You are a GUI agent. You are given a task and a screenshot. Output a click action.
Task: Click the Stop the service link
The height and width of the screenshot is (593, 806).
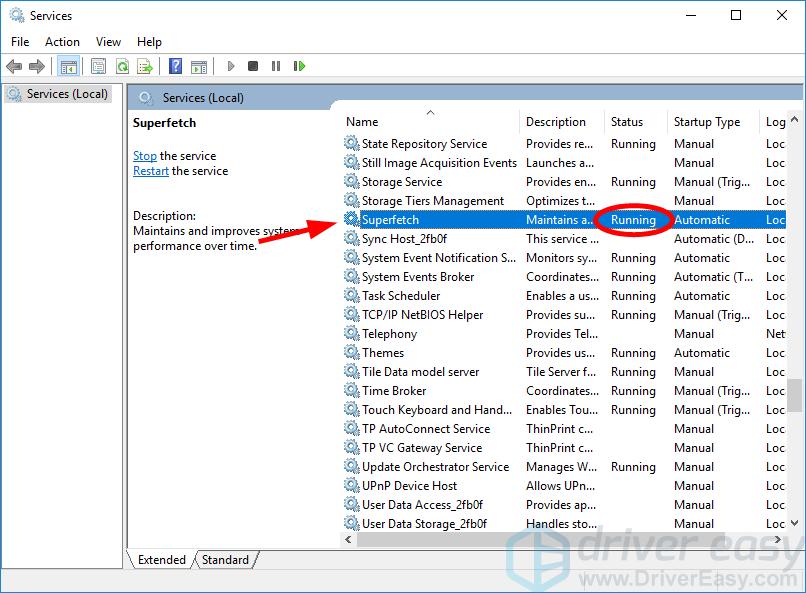pos(144,156)
